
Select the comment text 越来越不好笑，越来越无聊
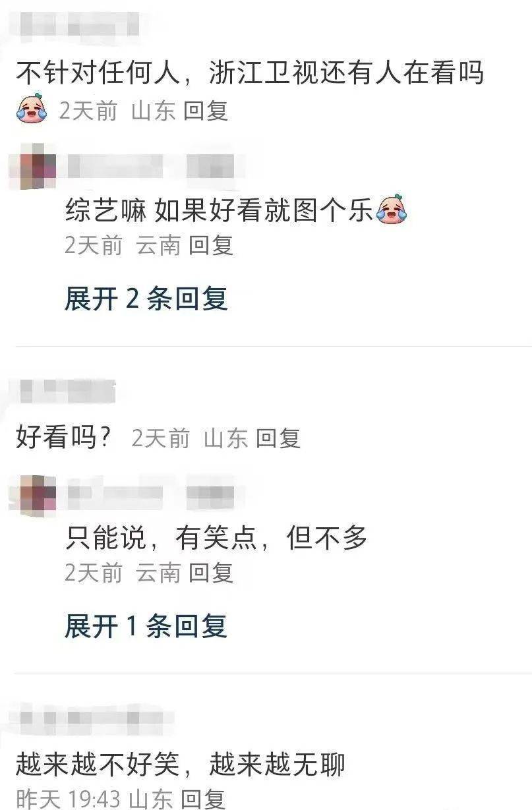tap(180, 765)
